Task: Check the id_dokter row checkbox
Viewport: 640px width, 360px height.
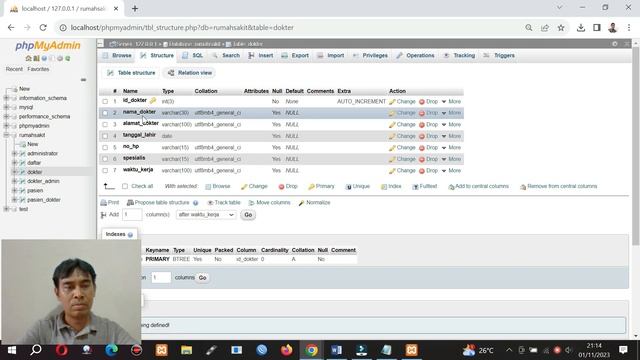Action: 105,102
